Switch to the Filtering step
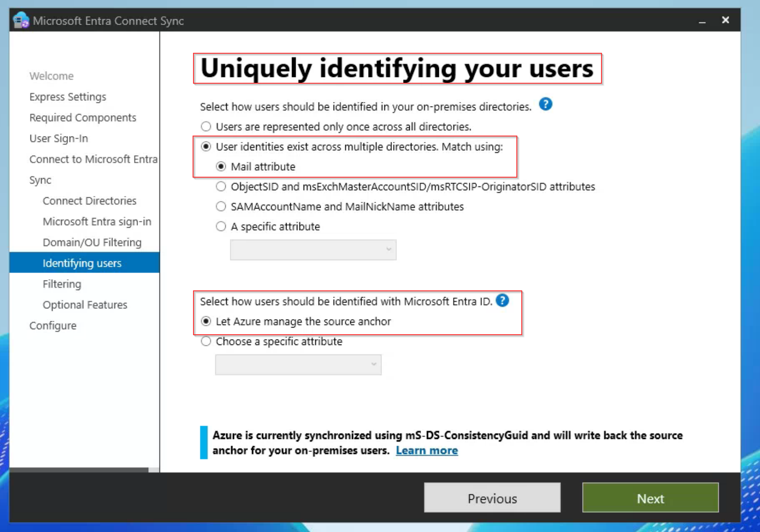This screenshot has width=760, height=532. [62, 284]
